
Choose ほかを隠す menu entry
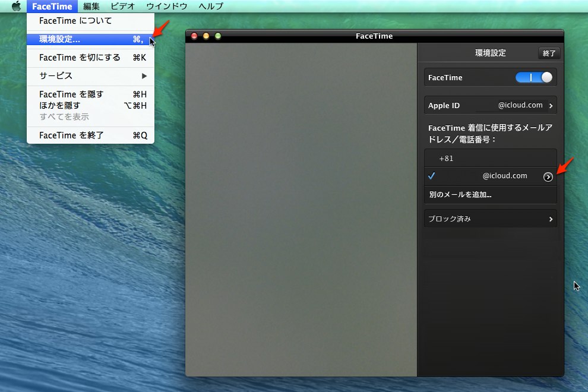pos(90,105)
